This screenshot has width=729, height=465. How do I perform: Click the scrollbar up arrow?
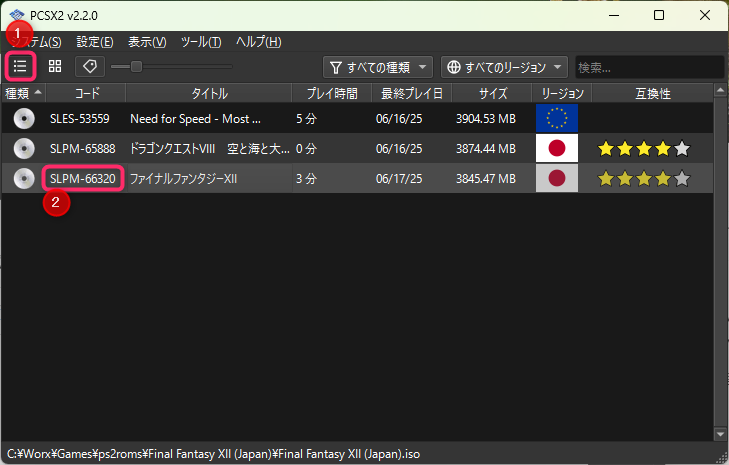click(x=721, y=90)
